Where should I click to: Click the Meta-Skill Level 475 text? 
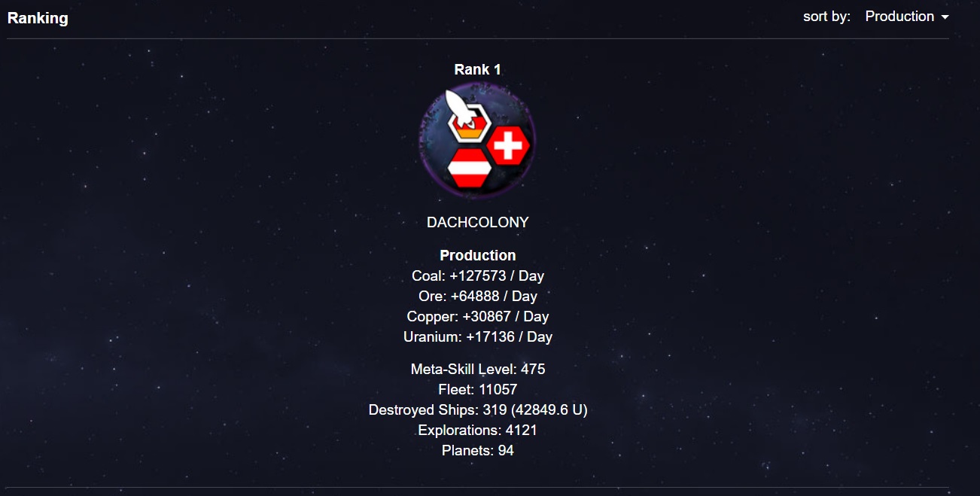[478, 369]
